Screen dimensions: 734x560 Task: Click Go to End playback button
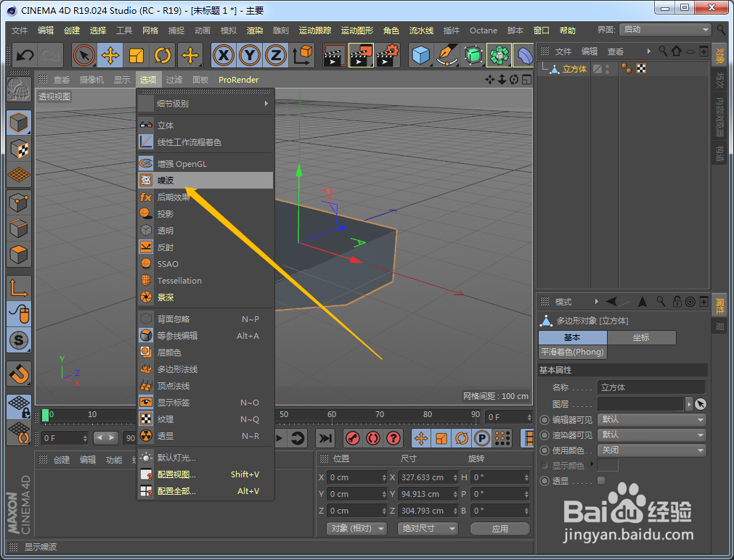325,438
